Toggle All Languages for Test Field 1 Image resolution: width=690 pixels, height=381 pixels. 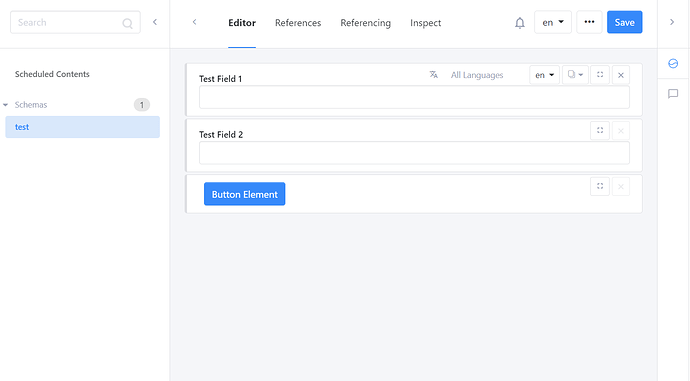pyautogui.click(x=477, y=75)
